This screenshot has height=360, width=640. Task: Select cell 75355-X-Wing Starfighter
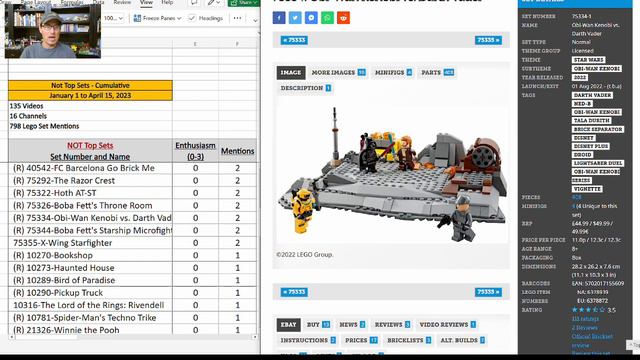tap(90, 243)
